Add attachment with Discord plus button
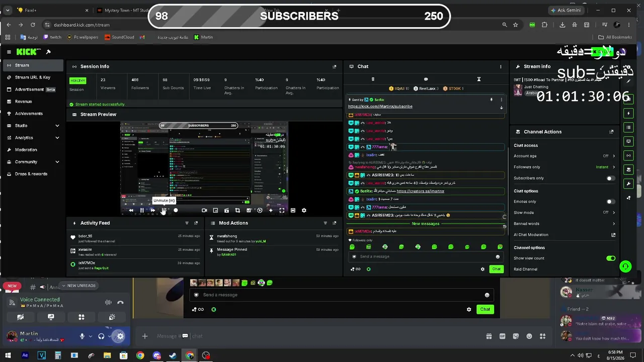644x362 pixels. 144,336
